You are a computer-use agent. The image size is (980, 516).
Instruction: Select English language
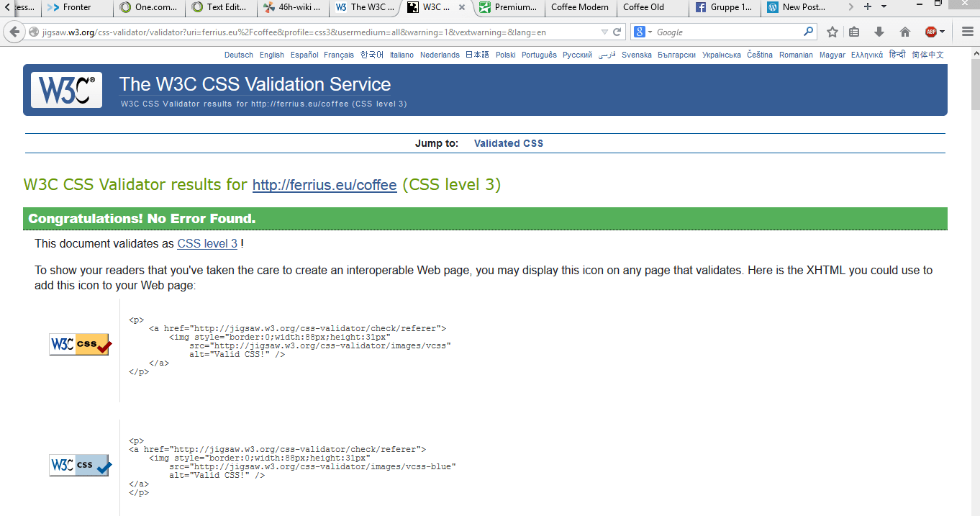(x=272, y=55)
